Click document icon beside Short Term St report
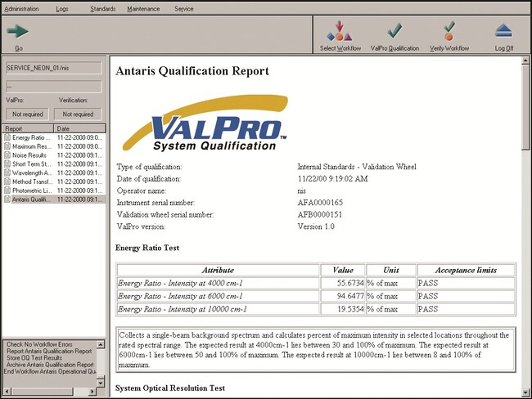 7,164
